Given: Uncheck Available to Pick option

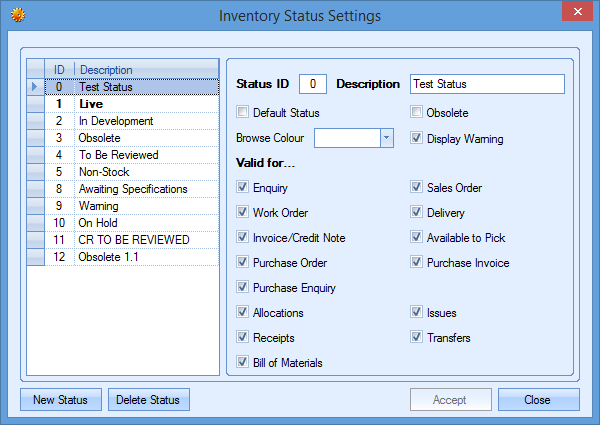Looking at the screenshot, I should pos(416,237).
